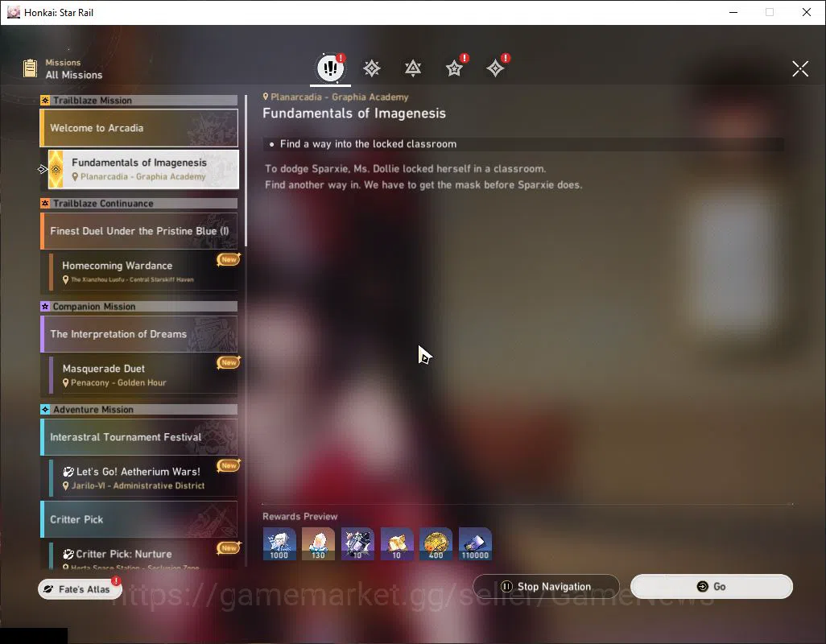The width and height of the screenshot is (826, 644).
Task: Click the pause icon in Stop Navigation
Action: [x=506, y=586]
